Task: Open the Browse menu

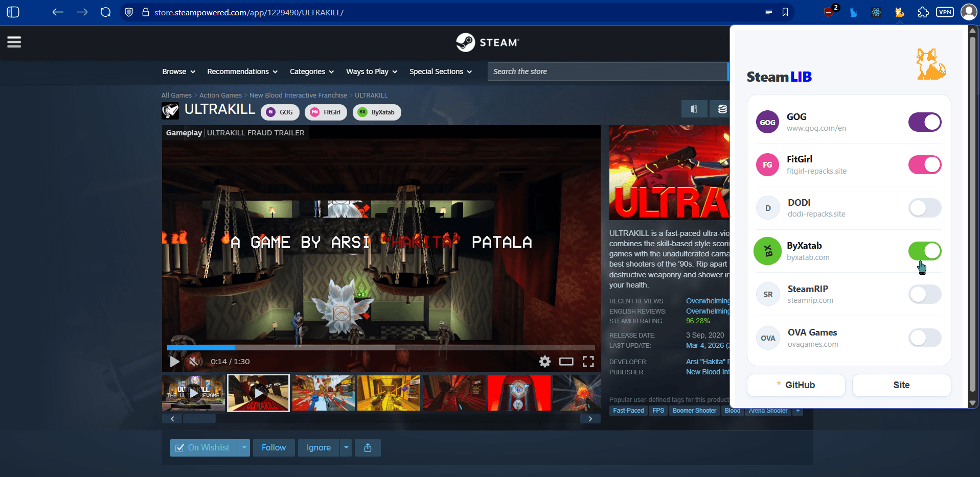Action: coord(178,71)
